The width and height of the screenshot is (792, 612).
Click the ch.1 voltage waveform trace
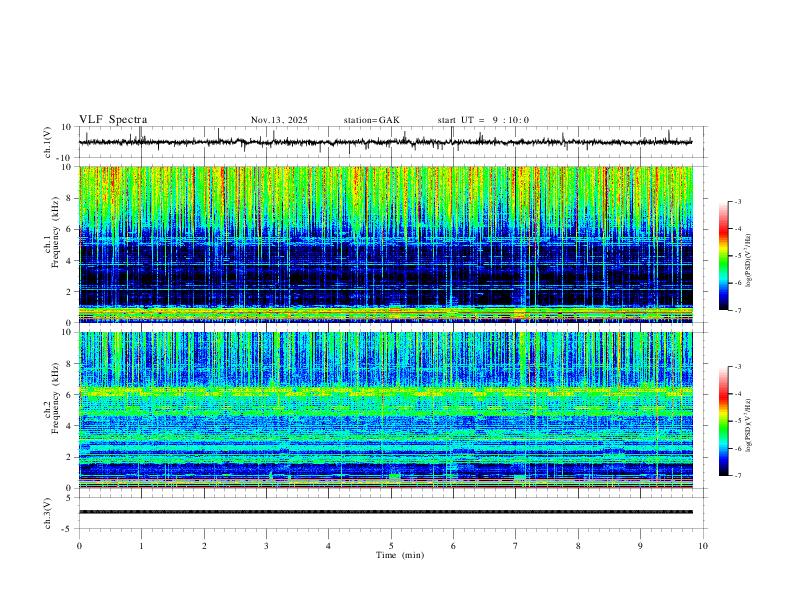[385, 142]
